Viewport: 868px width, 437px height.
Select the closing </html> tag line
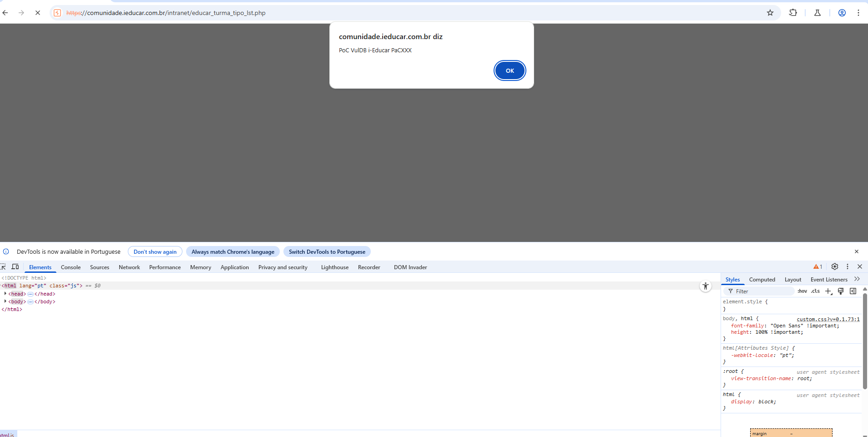click(12, 309)
